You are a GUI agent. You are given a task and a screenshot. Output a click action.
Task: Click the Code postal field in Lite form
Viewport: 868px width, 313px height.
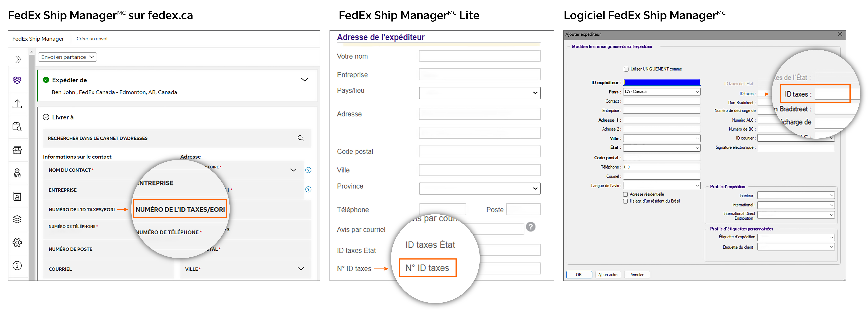(x=480, y=151)
